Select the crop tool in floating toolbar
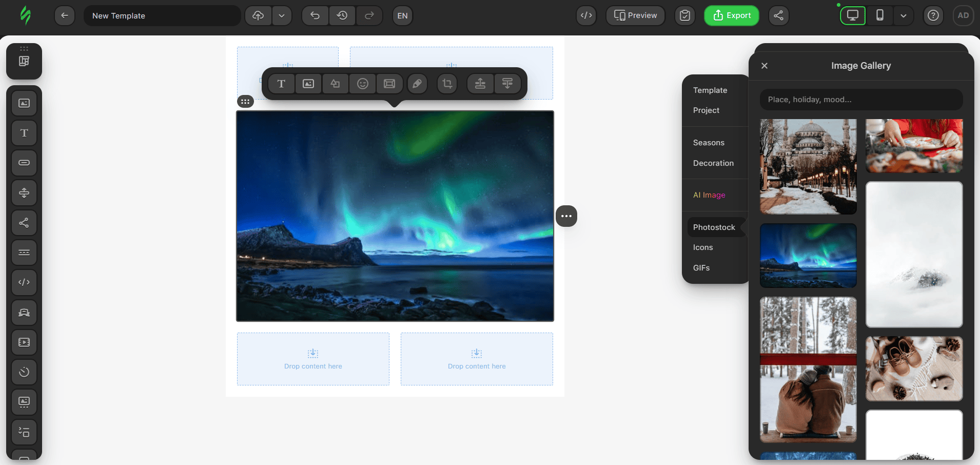Image resolution: width=980 pixels, height=465 pixels. [x=447, y=84]
